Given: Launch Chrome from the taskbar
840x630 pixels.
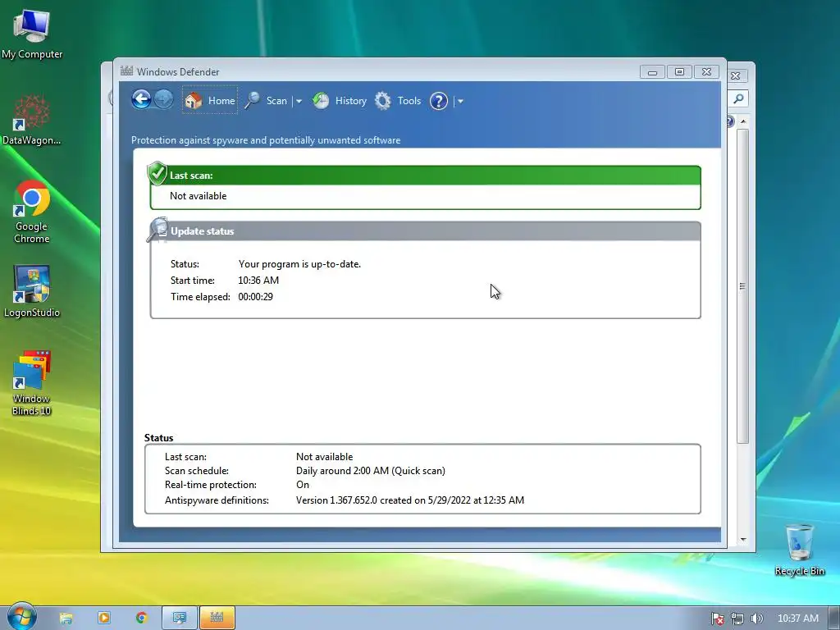Looking at the screenshot, I should (141, 618).
